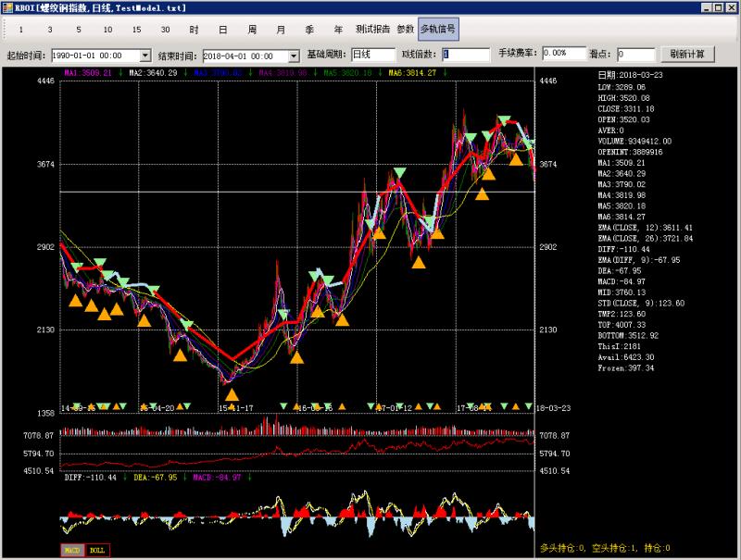Image resolution: width=741 pixels, height=560 pixels.
Task: Switch indicator panel to MACD
Action: point(71,550)
